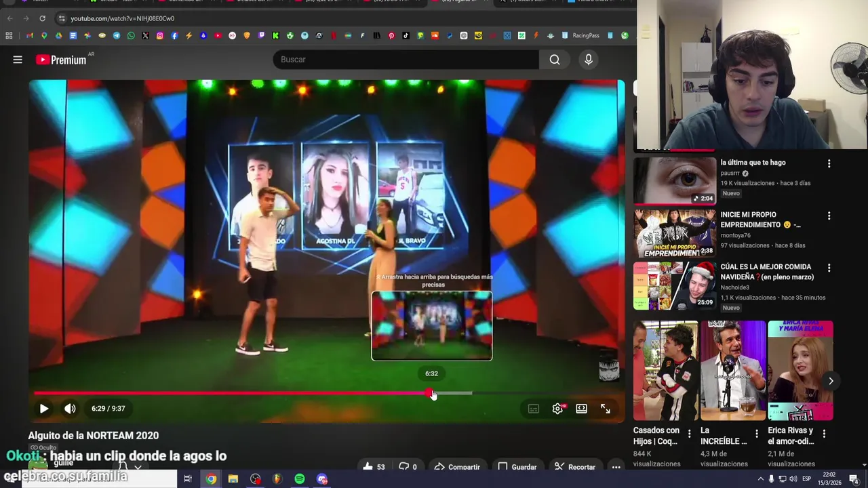Open the 2:38 emprendimiento video thumbnail
This screenshot has width=868, height=488.
coord(675,233)
